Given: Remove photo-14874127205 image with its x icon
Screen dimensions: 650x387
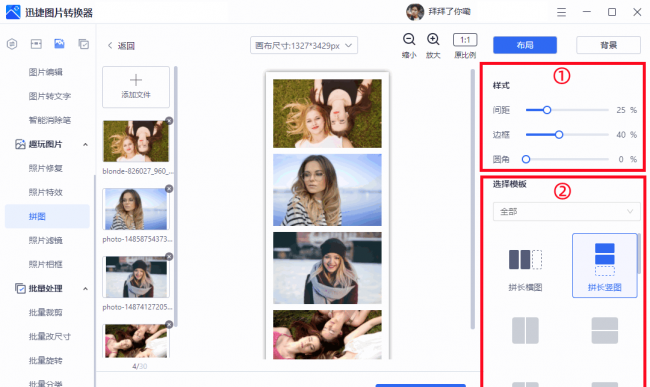Looking at the screenshot, I should tap(169, 256).
